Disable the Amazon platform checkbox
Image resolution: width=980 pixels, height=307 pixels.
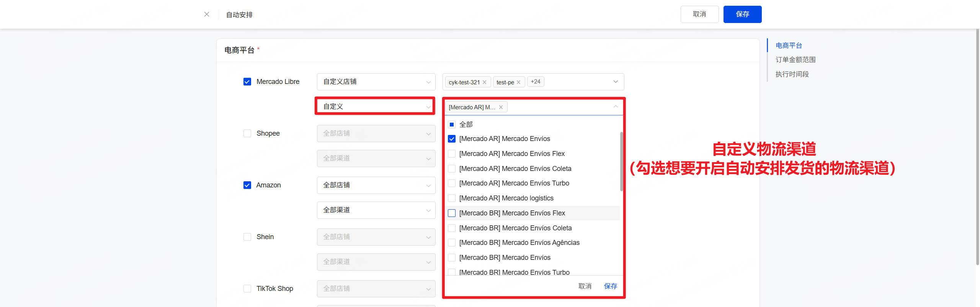pos(247,185)
